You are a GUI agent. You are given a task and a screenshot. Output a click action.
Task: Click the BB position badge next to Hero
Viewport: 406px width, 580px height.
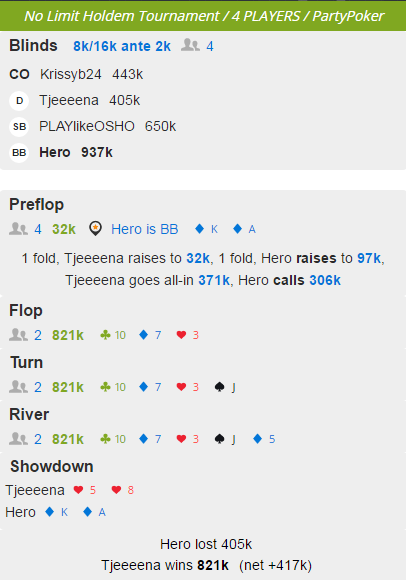(x=19, y=152)
